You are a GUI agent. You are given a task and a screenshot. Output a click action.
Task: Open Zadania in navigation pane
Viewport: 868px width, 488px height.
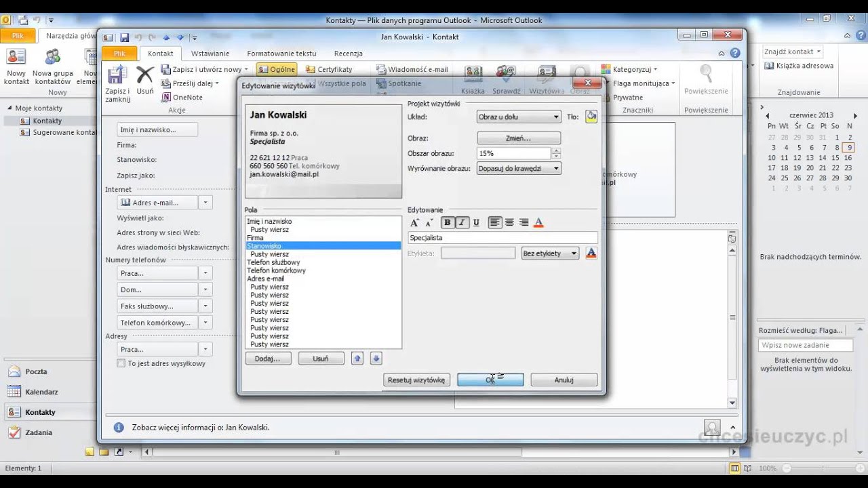39,432
